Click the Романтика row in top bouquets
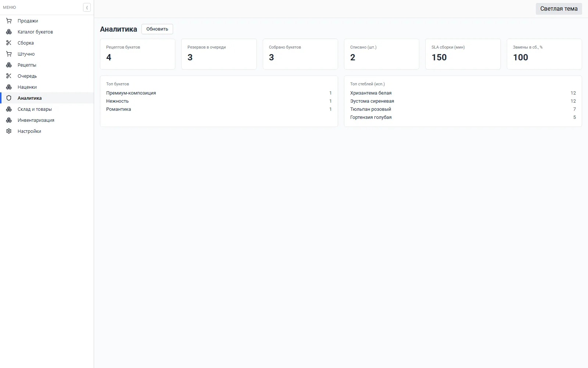The width and height of the screenshot is (588, 368). [x=219, y=109]
